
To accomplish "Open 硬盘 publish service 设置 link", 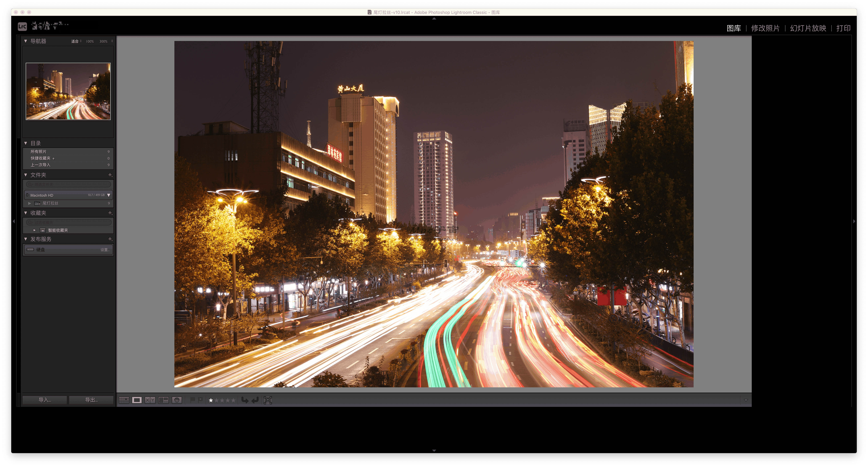I will (x=105, y=250).
